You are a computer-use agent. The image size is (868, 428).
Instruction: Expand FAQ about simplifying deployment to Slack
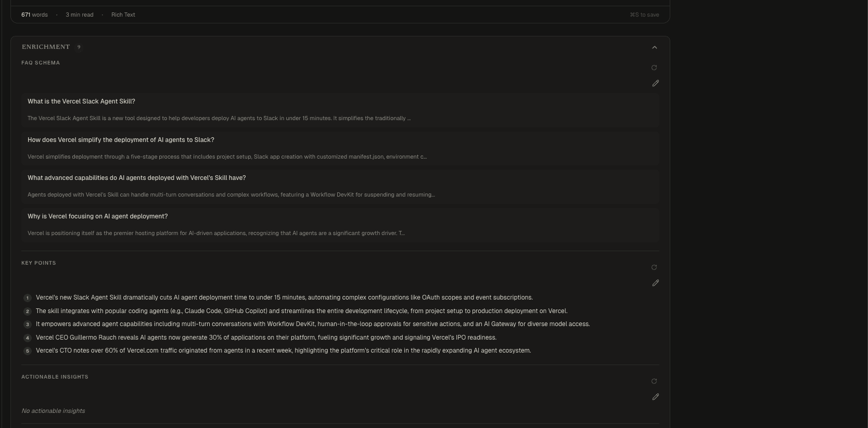121,140
